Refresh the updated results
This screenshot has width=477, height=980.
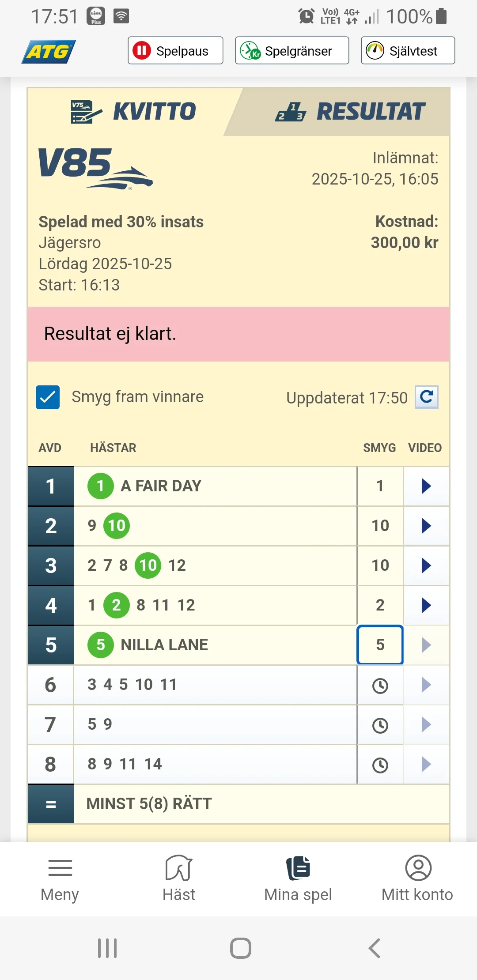pyautogui.click(x=426, y=397)
